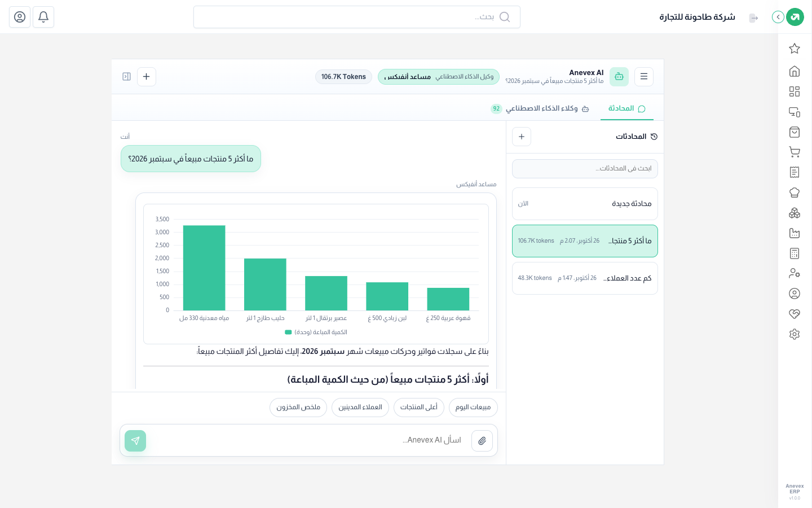Toggle the side panel layout icon

(127, 77)
